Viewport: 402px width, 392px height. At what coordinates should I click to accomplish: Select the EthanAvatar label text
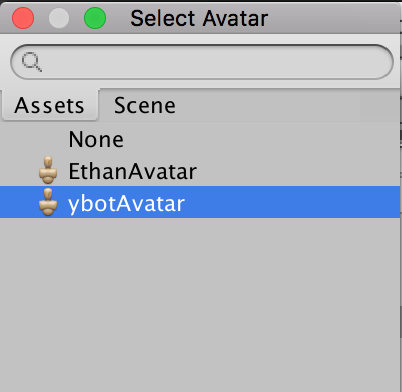coord(132,171)
